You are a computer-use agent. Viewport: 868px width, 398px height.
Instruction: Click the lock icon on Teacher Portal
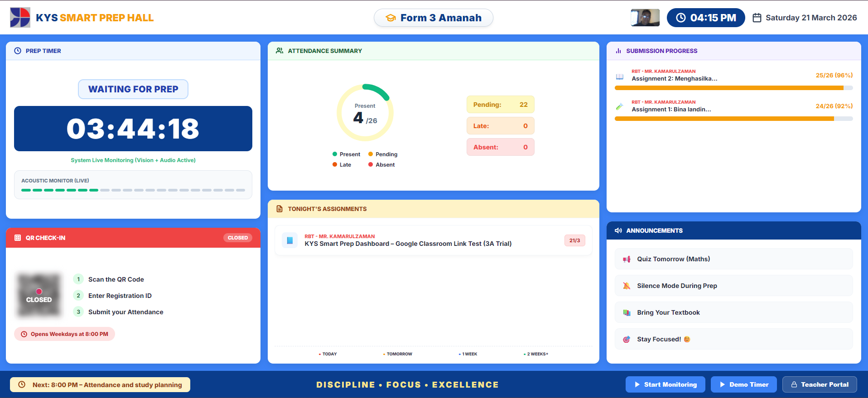pos(794,384)
